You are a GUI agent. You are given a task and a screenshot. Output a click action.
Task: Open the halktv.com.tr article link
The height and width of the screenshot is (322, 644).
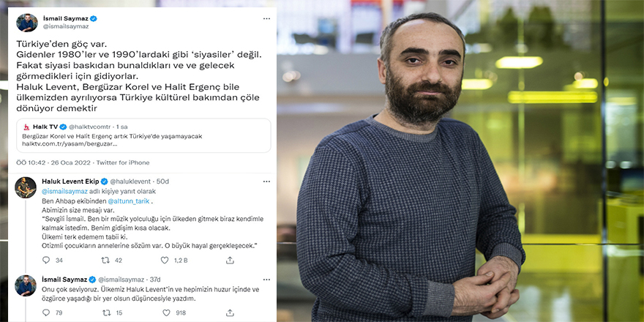pos(70,144)
